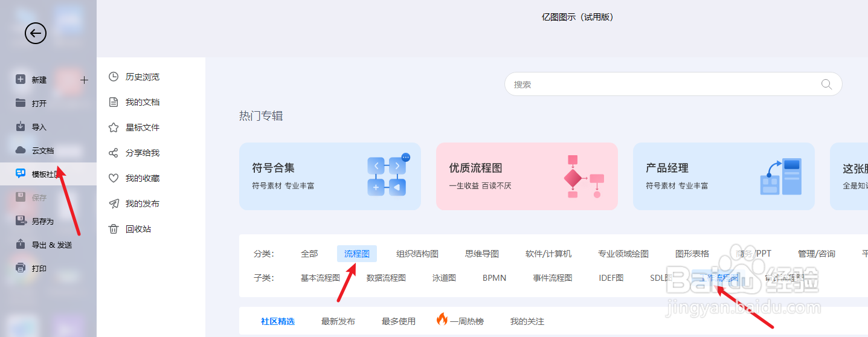Click the 导入 import icon
Screen dimensions: 868x337
tap(21, 126)
